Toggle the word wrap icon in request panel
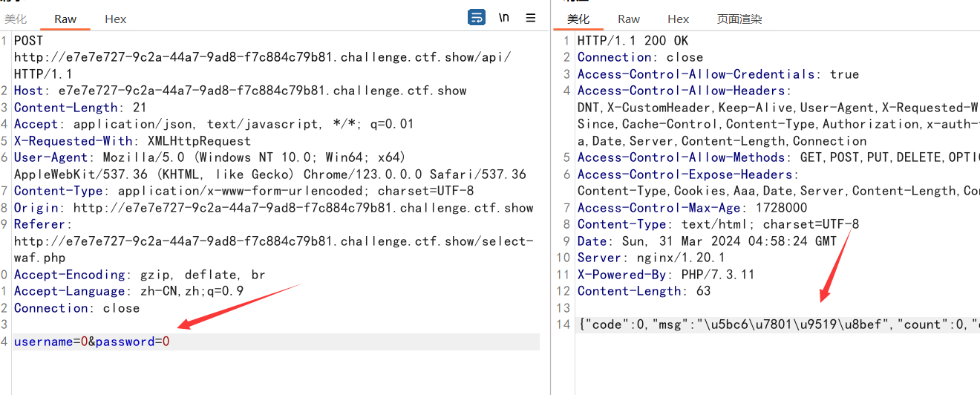This screenshot has height=395, width=980. (x=477, y=18)
